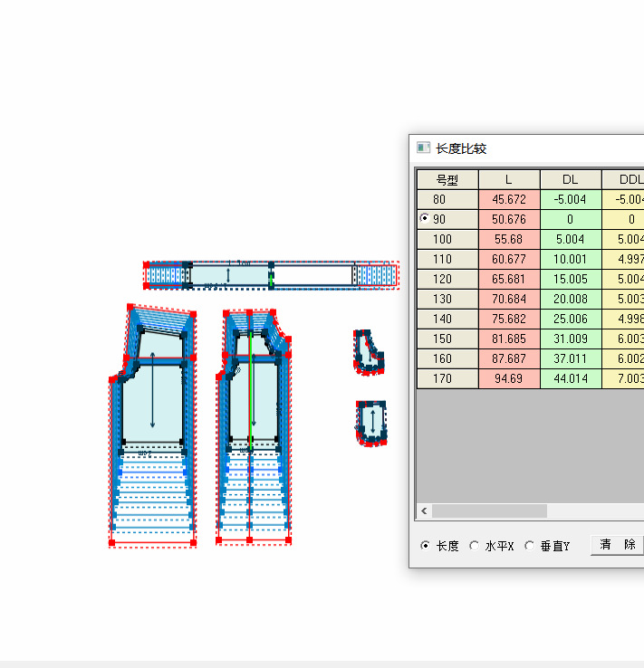Click the DDL column header

click(623, 180)
